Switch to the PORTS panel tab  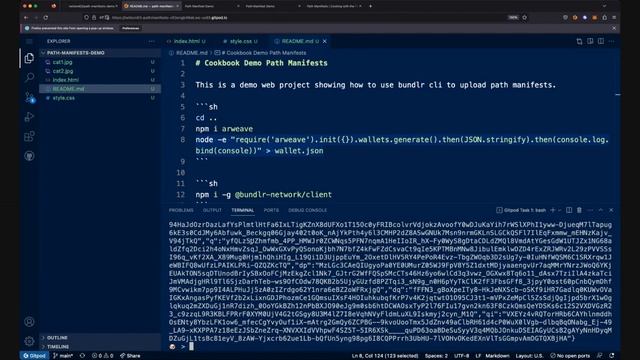tap(271, 210)
